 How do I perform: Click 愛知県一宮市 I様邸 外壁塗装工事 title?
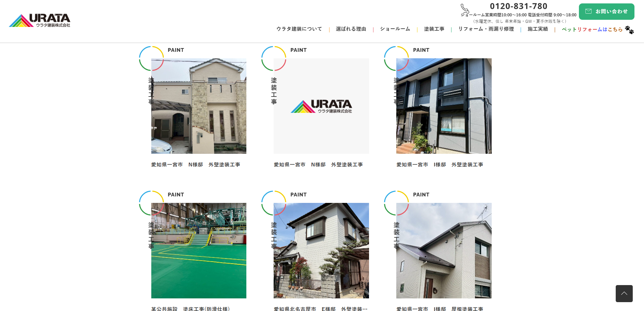point(440,165)
